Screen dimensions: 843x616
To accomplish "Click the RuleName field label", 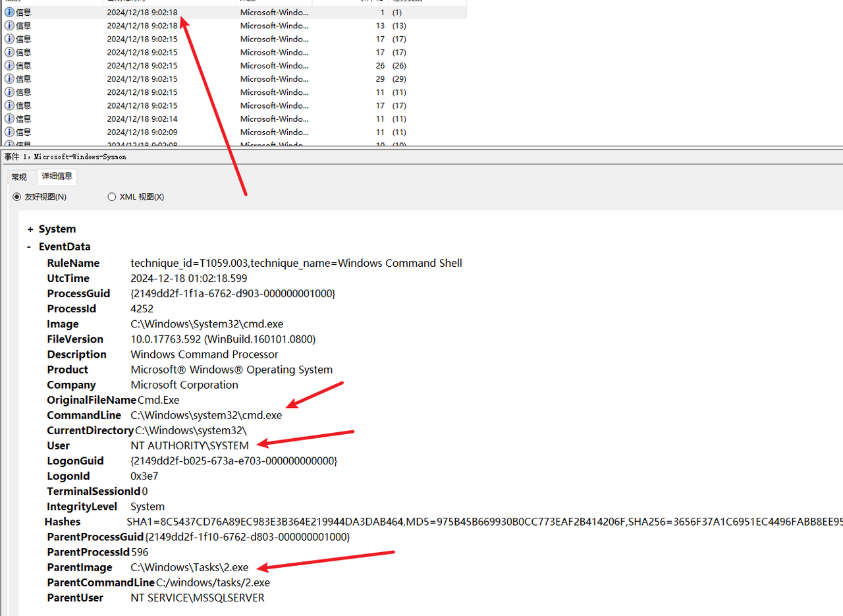I will click(72, 263).
